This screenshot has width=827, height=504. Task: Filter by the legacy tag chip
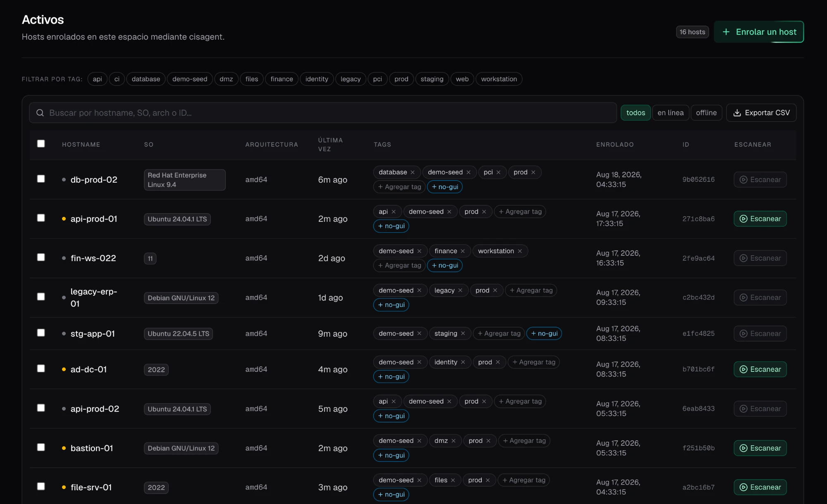[x=351, y=79]
